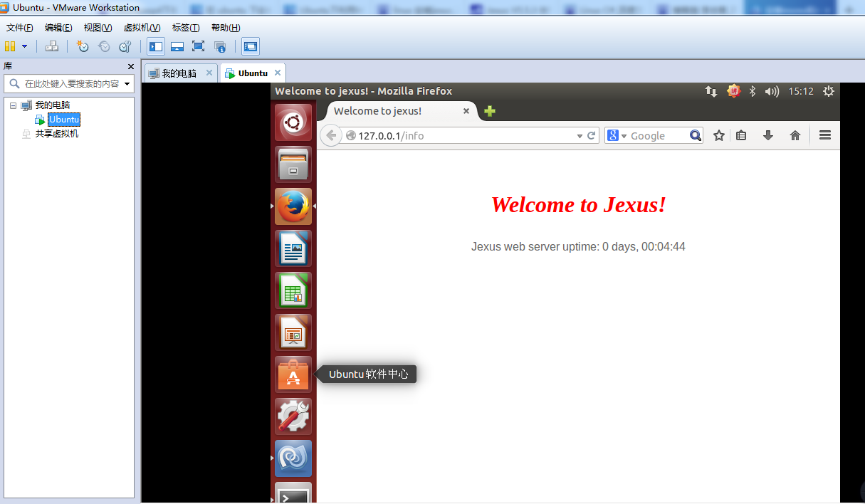This screenshot has height=504, width=865.
Task: Open the library search filter dropdown arrow
Action: coord(127,84)
